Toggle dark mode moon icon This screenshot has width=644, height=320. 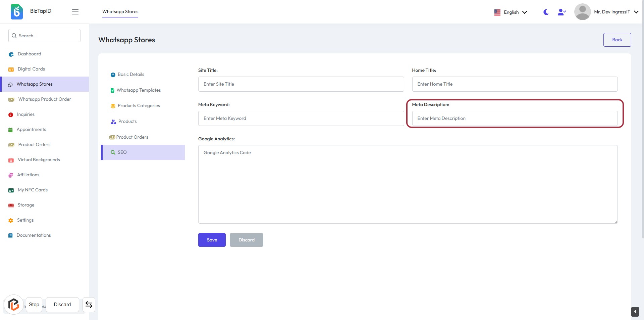[x=546, y=12]
